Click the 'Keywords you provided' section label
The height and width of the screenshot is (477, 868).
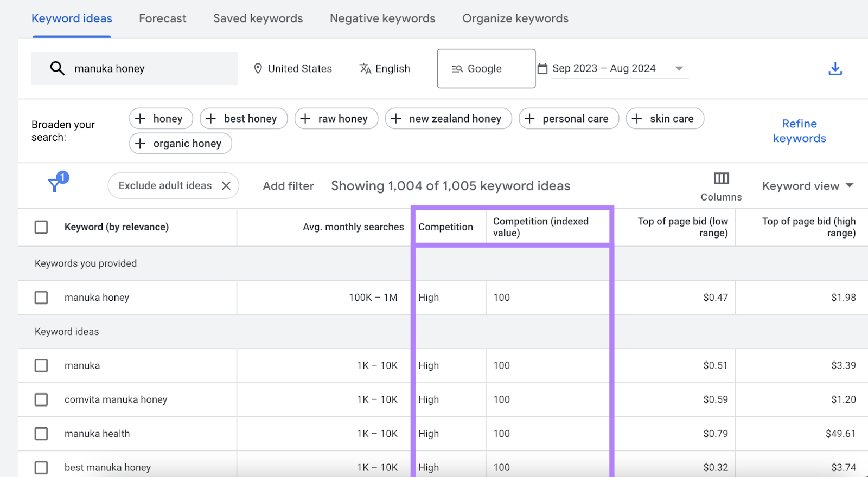tap(86, 263)
